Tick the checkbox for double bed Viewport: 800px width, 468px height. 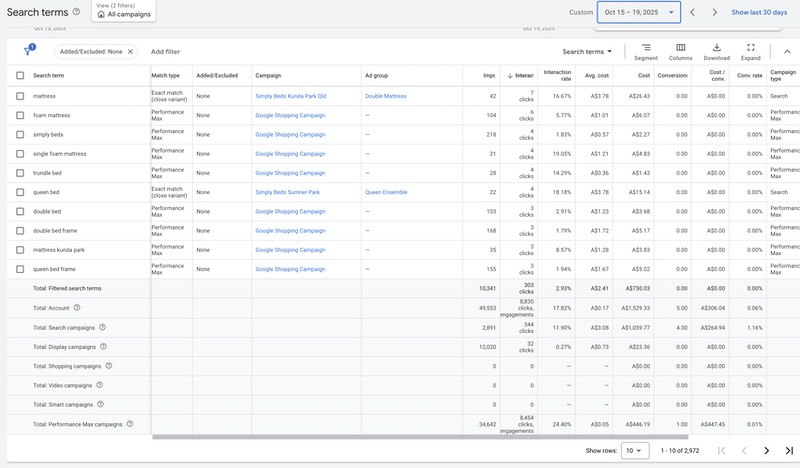20,211
